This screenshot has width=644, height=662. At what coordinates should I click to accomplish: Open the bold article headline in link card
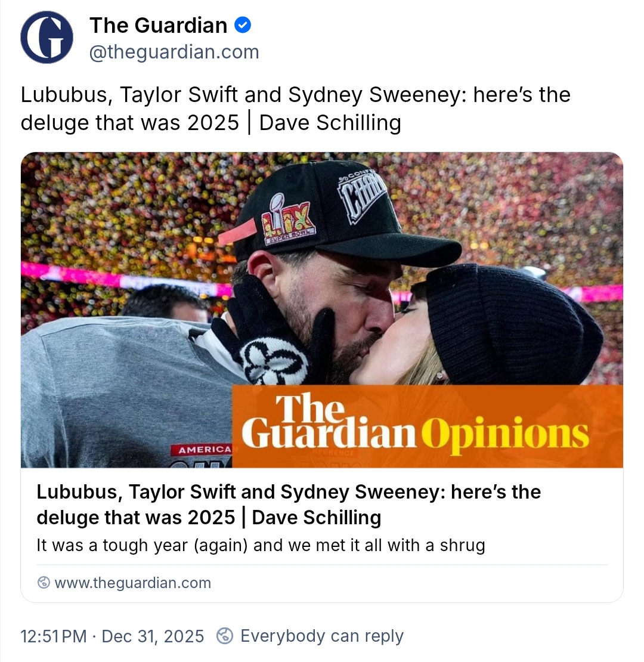[289, 505]
